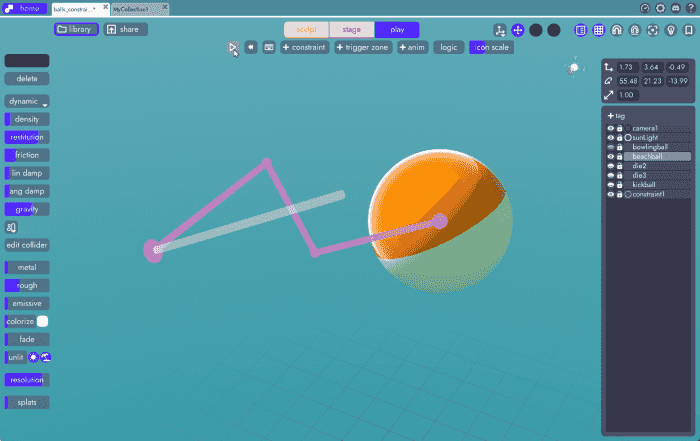Screen dimensions: 700x441
Task: Select the move gizmo tool icon
Action: pyautogui.click(x=517, y=30)
